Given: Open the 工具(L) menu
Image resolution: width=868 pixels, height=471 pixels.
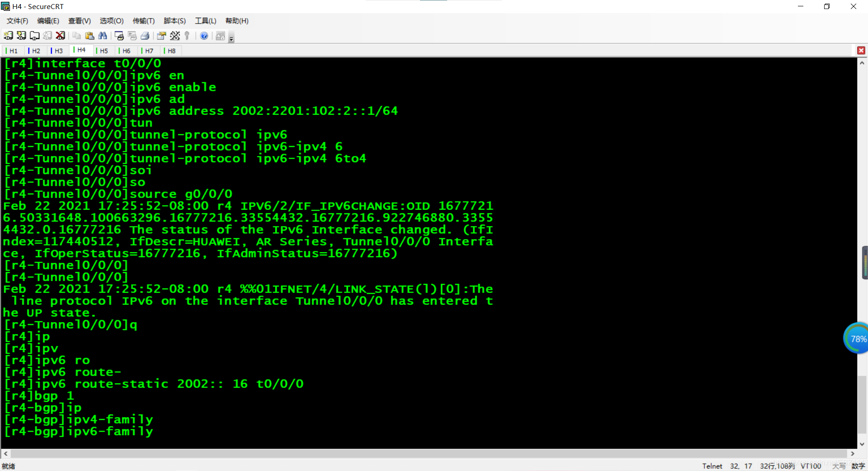Looking at the screenshot, I should coord(206,21).
